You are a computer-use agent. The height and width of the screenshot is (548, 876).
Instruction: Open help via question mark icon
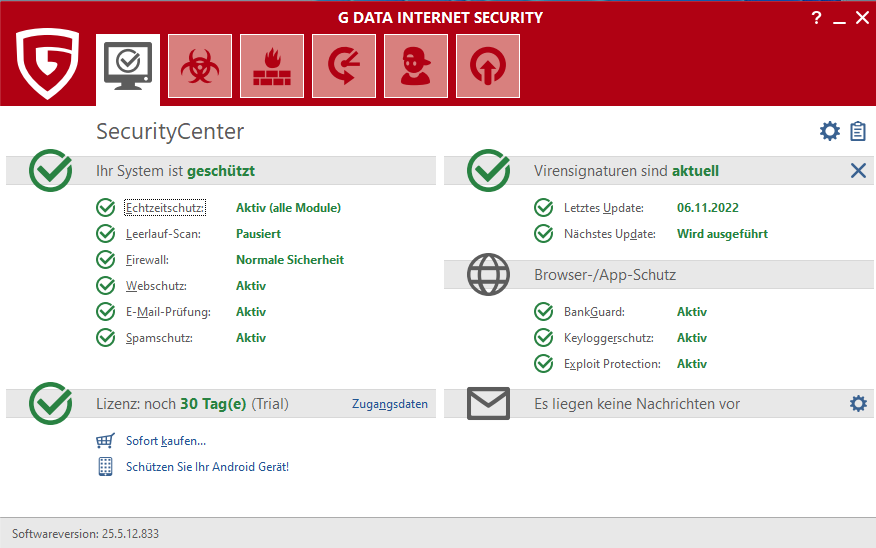tap(816, 18)
